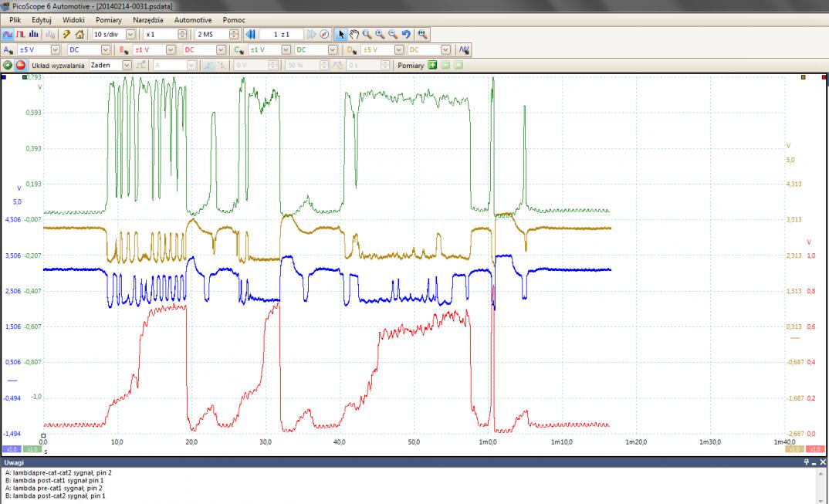Toggle the channel A options button
This screenshot has width=829, height=504.
point(8,49)
